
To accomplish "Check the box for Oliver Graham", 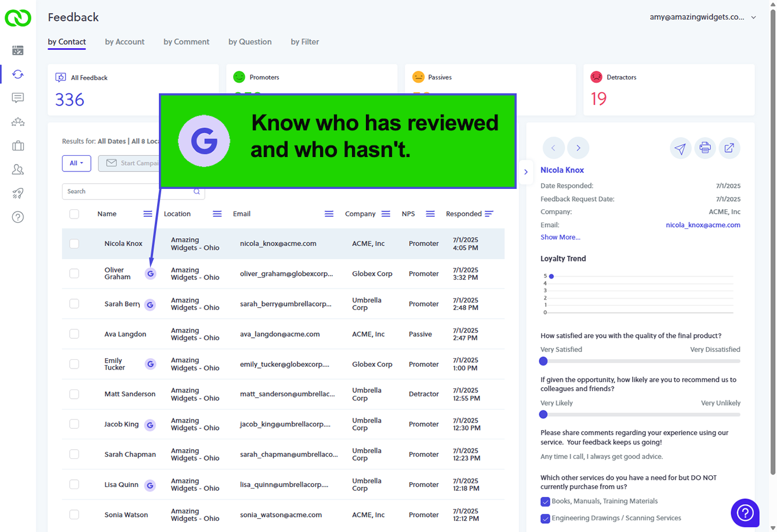I will tap(74, 274).
